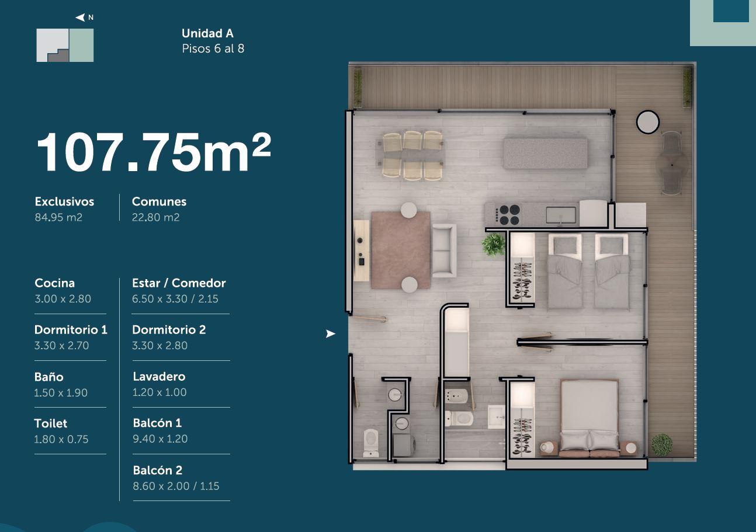
Task: Click the Comunes 22.80 m2 label
Action: coord(159,209)
